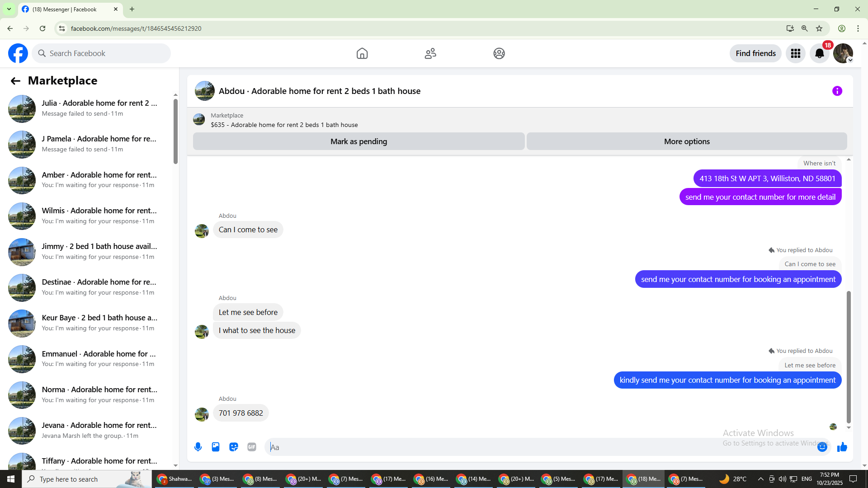This screenshot has width=868, height=488.
Task: Click the Find friends button
Action: point(755,53)
